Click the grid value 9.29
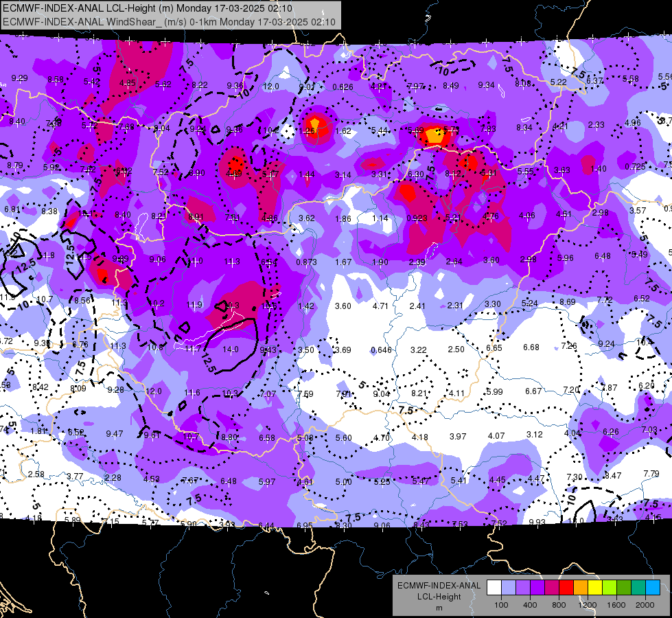672x618 pixels. point(20,78)
